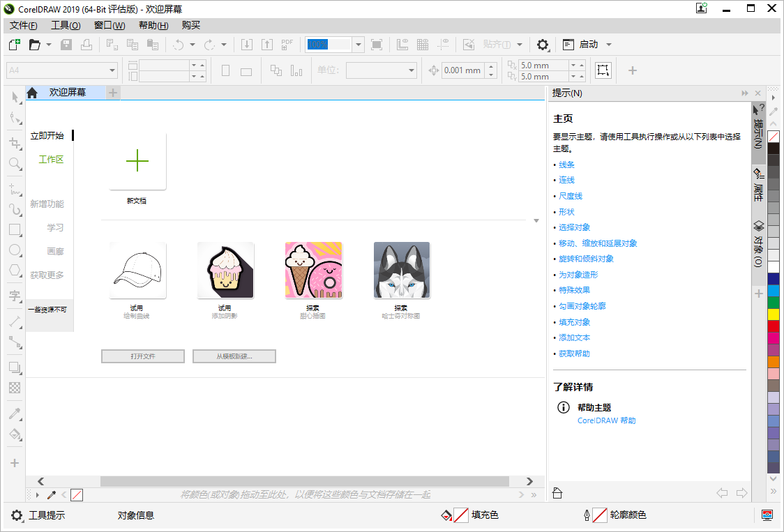Click the 打开文件 button
This screenshot has height=532, width=784.
pos(143,356)
